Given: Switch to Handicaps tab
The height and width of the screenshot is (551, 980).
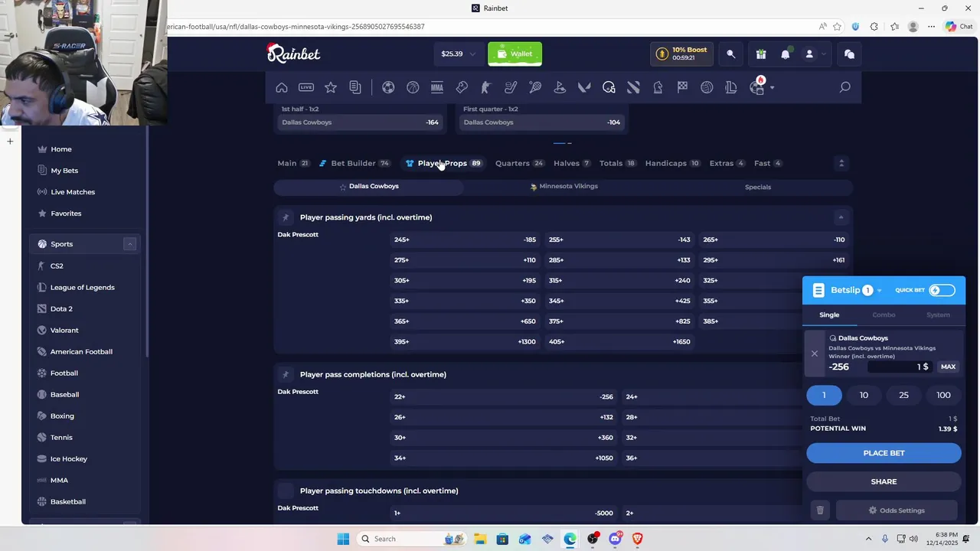Looking at the screenshot, I should 673,163.
